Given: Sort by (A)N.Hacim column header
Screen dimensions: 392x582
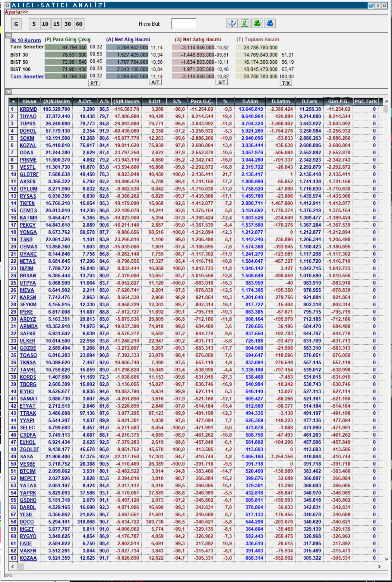Looking at the screenshot, I should pos(56,101).
